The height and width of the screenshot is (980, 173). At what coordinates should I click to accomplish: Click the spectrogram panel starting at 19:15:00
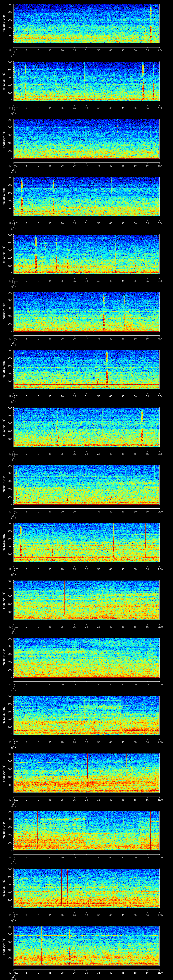click(x=87, y=831)
